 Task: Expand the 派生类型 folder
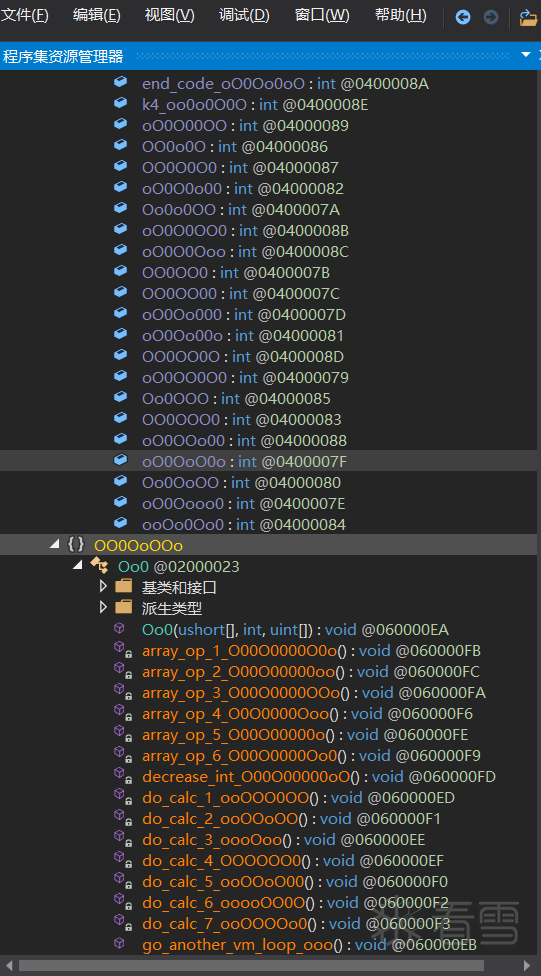point(103,608)
